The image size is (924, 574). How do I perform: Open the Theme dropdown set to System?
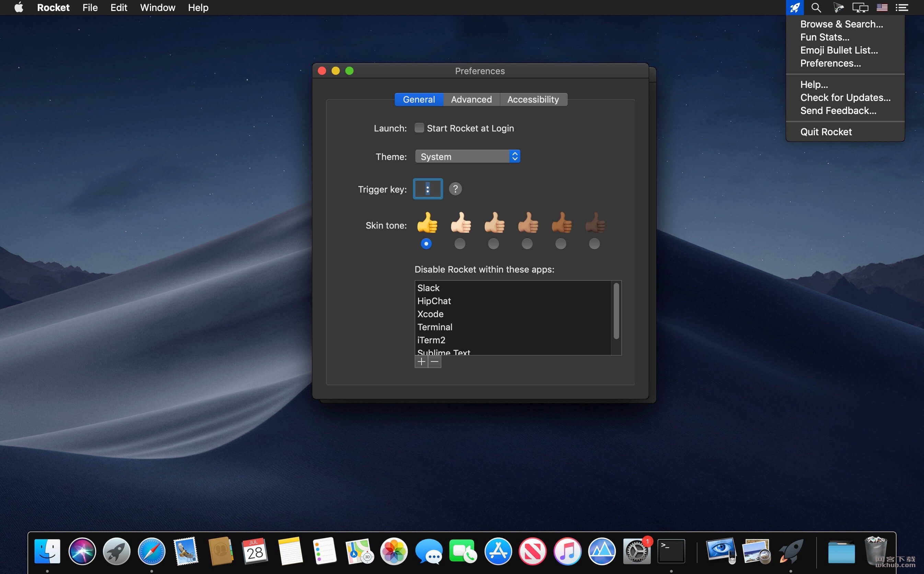coord(467,157)
